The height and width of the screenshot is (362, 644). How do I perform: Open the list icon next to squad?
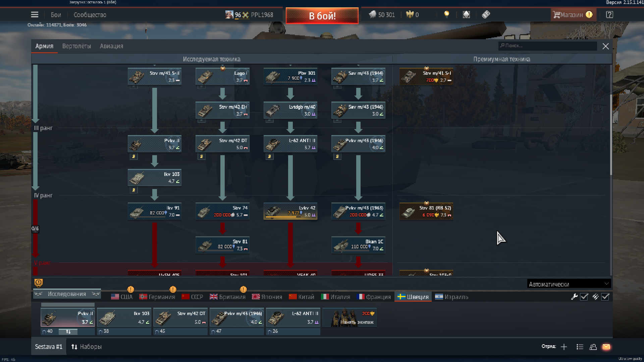pos(580,347)
